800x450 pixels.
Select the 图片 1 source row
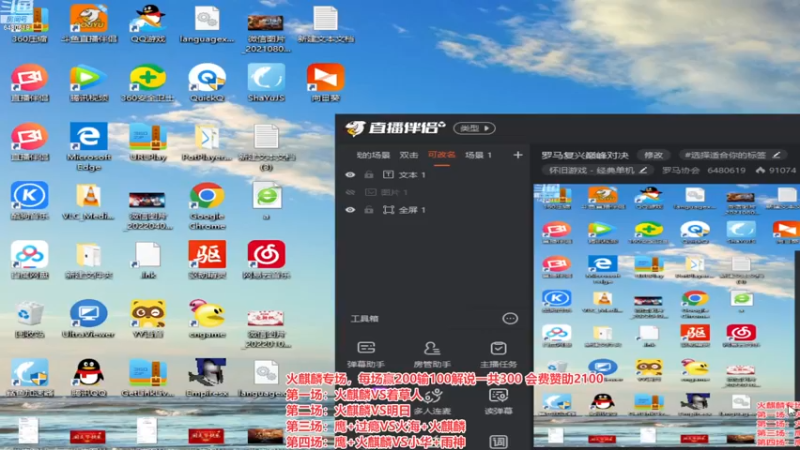click(434, 192)
